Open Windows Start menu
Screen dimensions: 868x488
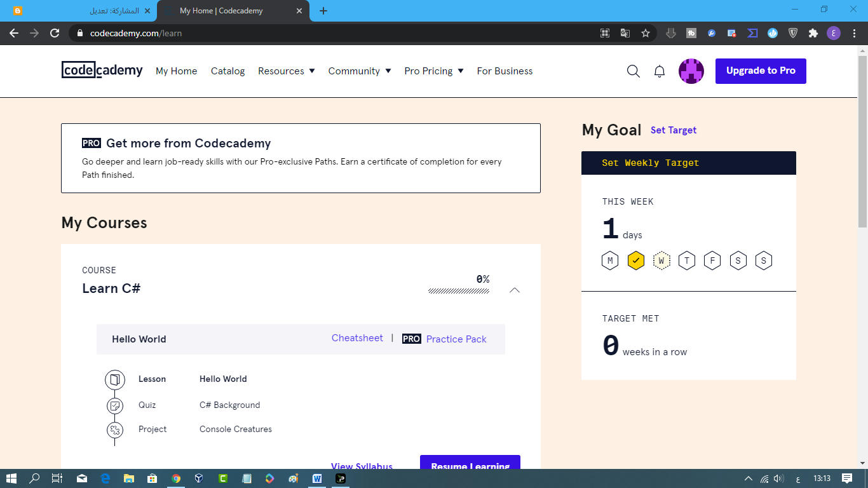point(11,478)
